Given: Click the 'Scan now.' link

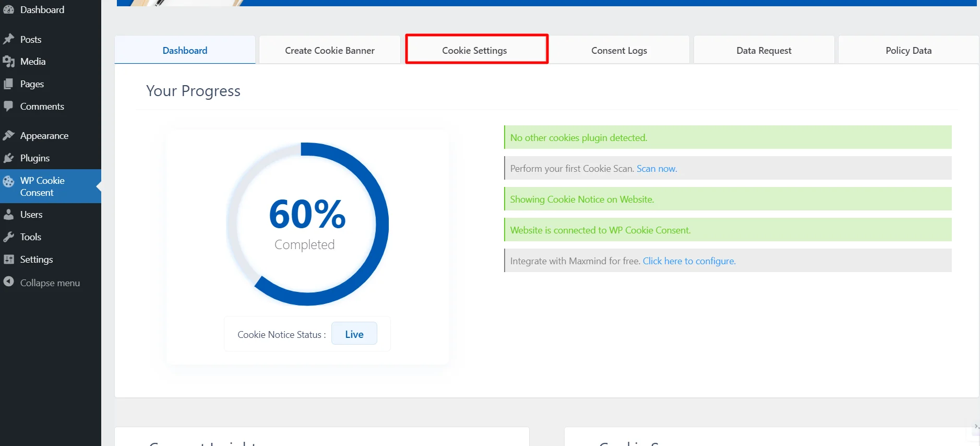Looking at the screenshot, I should pyautogui.click(x=656, y=169).
